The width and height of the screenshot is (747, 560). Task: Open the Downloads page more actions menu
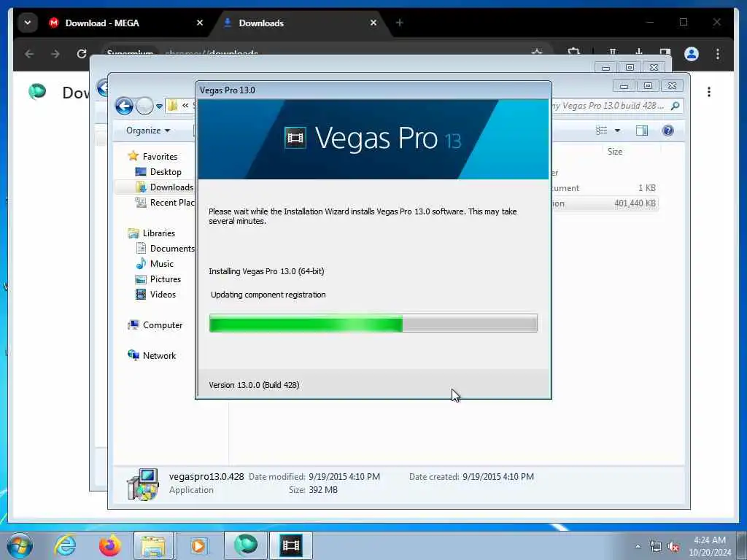[709, 92]
